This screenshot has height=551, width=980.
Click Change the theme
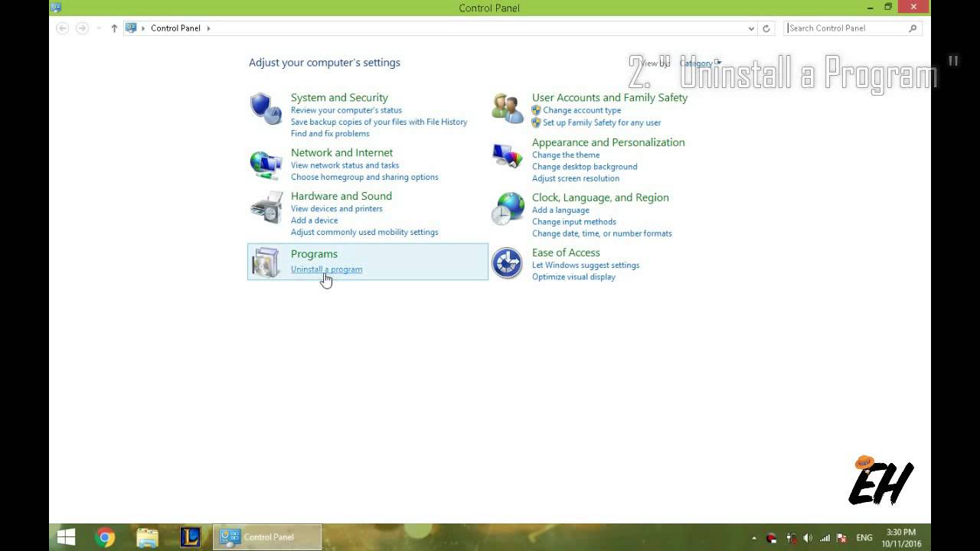click(x=566, y=155)
